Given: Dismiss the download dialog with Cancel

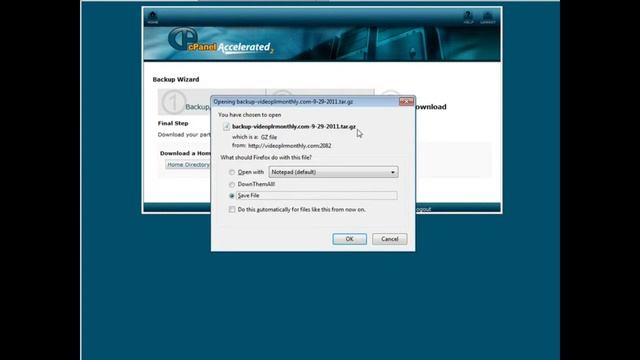Looking at the screenshot, I should [389, 239].
